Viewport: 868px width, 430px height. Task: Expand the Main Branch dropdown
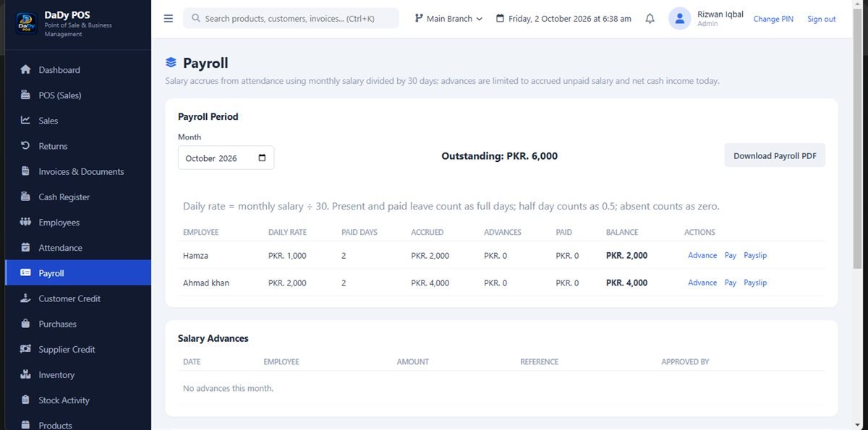[x=448, y=19]
